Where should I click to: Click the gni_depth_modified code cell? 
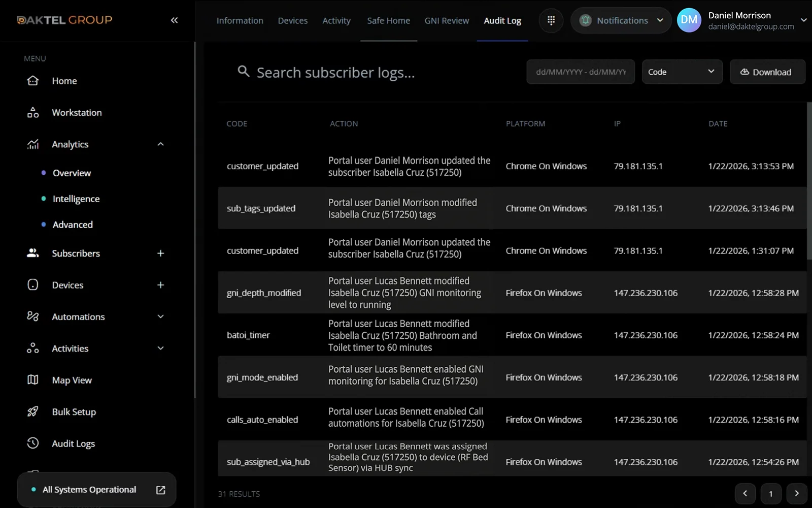(264, 293)
